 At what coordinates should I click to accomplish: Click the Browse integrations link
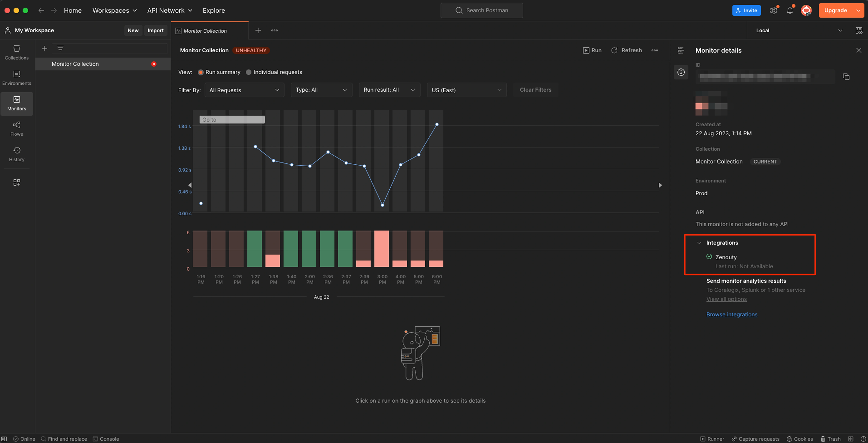point(732,314)
